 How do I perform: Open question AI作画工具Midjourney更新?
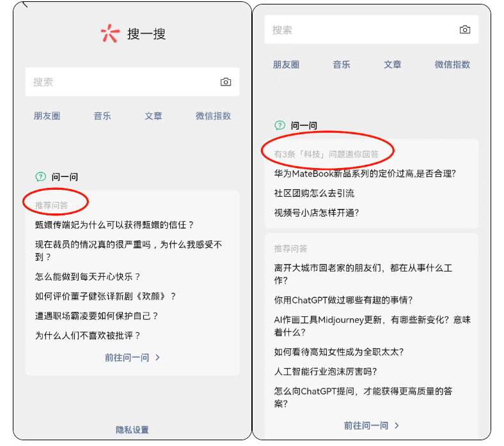tap(372, 326)
